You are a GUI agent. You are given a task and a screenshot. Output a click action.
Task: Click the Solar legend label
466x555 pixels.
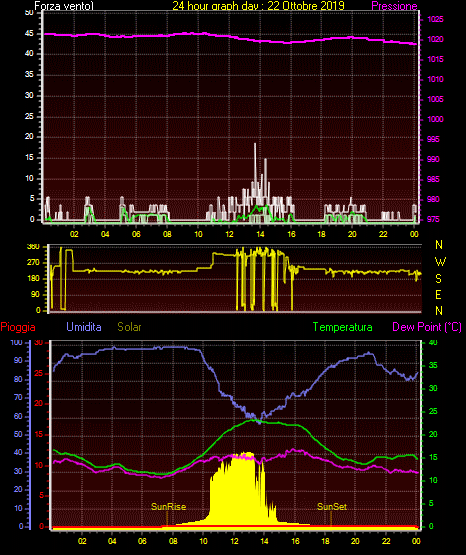tap(129, 327)
